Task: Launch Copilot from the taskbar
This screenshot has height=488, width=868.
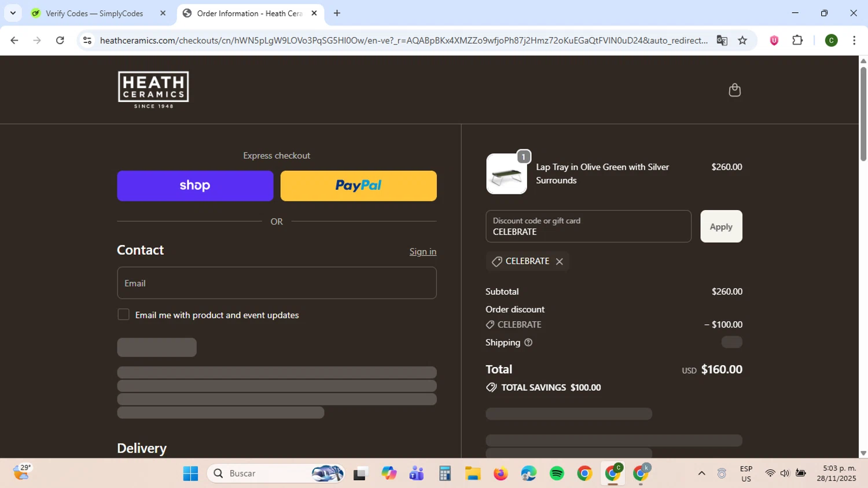Action: [389, 474]
